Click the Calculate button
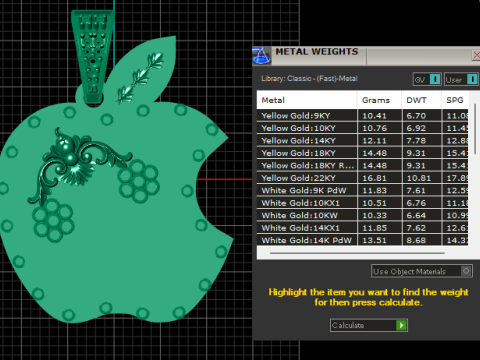The height and width of the screenshot is (360, 480). 369,325
